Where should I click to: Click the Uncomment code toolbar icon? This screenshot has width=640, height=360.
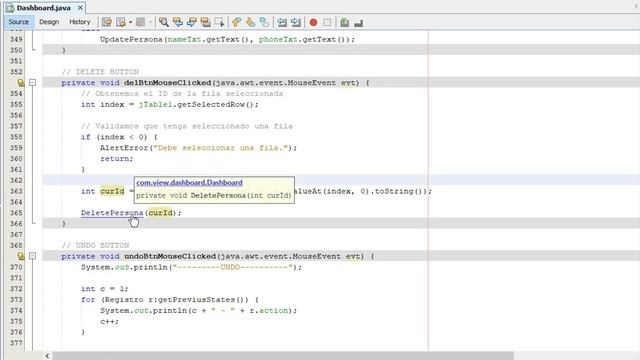tap(358, 22)
